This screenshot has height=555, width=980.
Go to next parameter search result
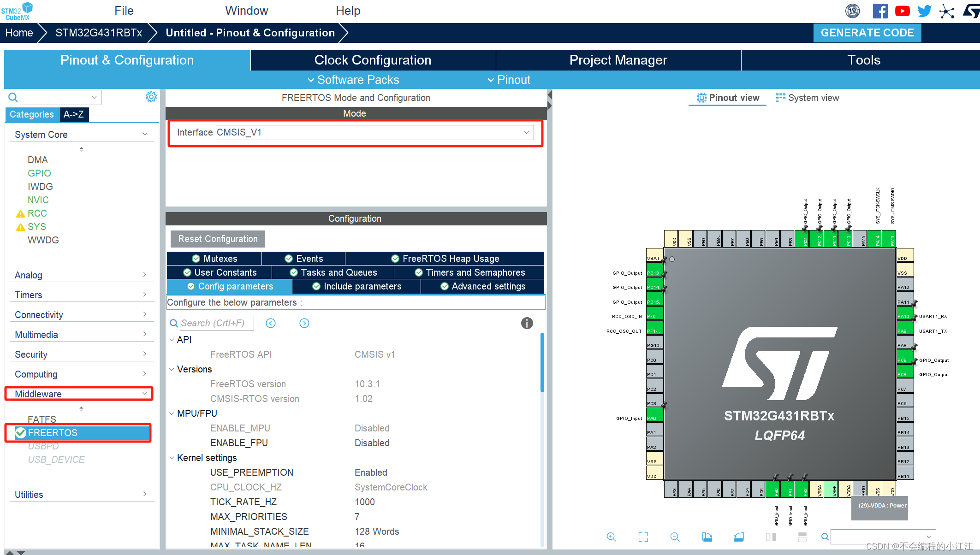pos(304,323)
